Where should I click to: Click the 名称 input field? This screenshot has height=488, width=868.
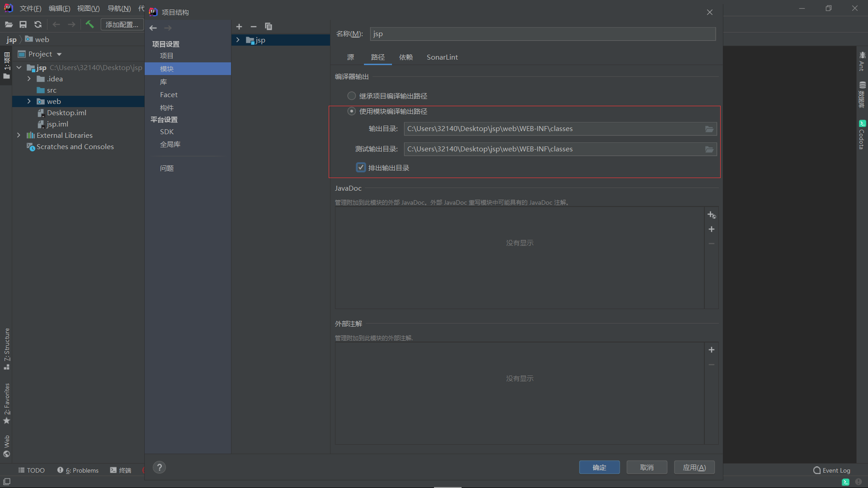coord(542,34)
